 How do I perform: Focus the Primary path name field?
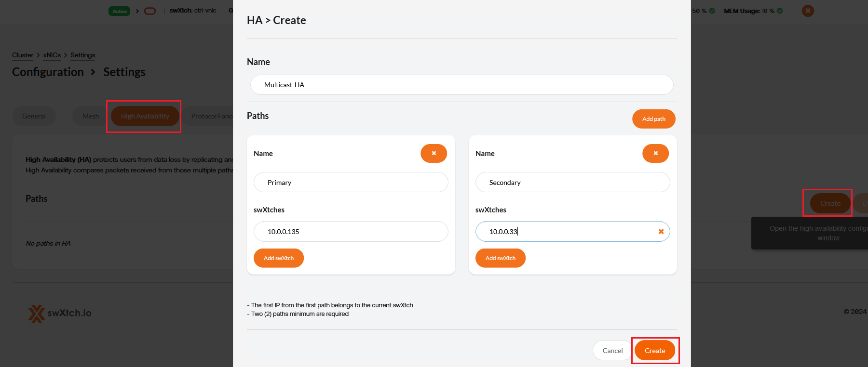(351, 183)
